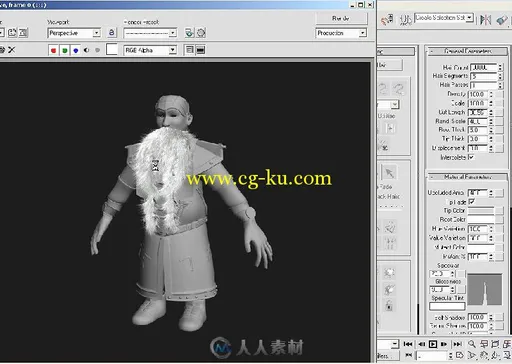Enable the blue channel toggle
512x364 pixels.
pos(76,50)
